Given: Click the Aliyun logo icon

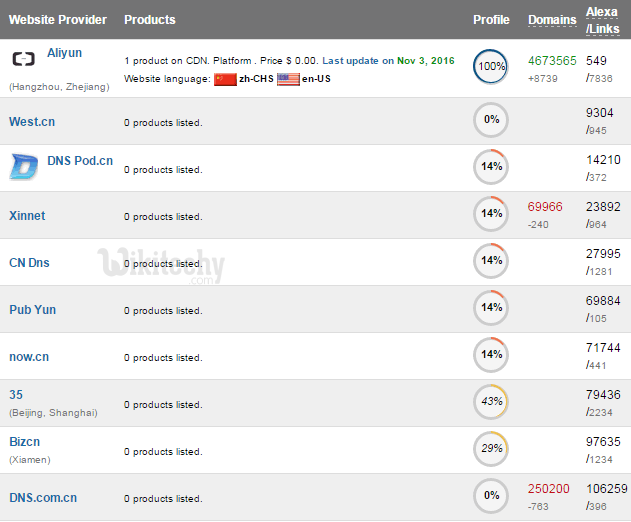Looking at the screenshot, I should point(23,59).
